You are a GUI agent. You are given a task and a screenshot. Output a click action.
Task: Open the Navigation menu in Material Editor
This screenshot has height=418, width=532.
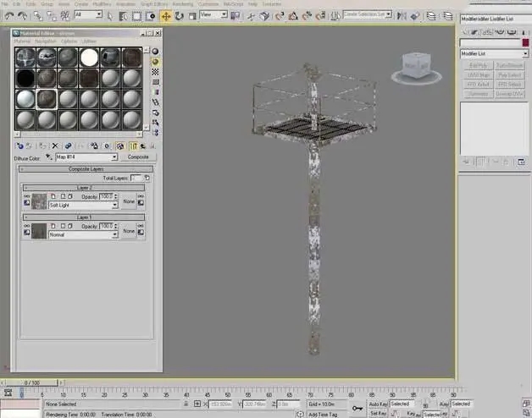(46, 41)
